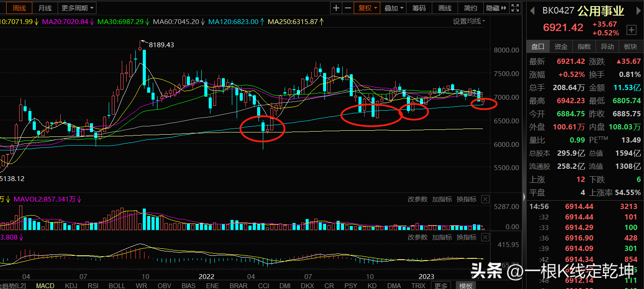Select the DKX indicator tab
644x289 pixels.
click(307, 286)
